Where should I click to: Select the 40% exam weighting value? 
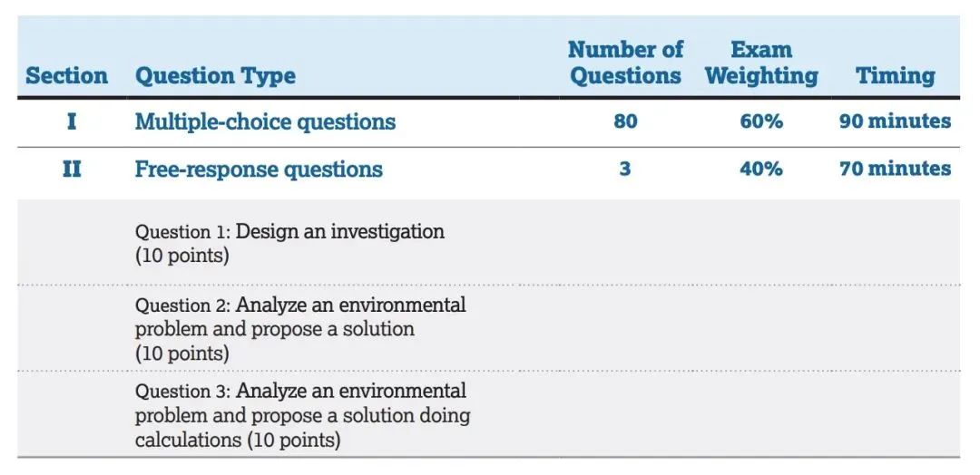(761, 170)
